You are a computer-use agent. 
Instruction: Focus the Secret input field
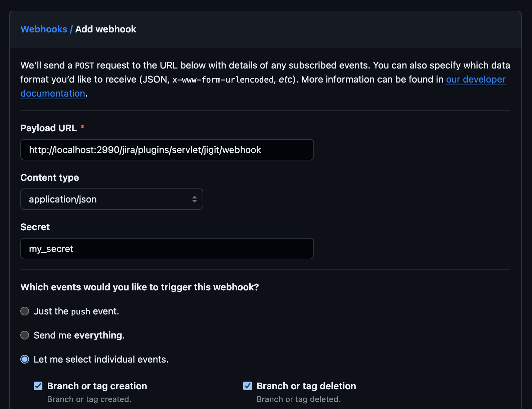167,249
